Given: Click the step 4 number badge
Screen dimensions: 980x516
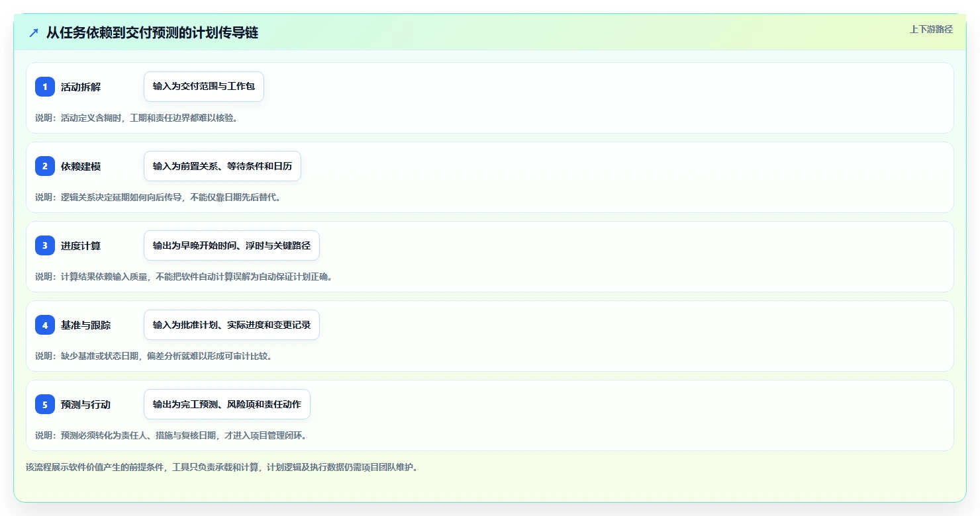Looking at the screenshot, I should point(45,325).
